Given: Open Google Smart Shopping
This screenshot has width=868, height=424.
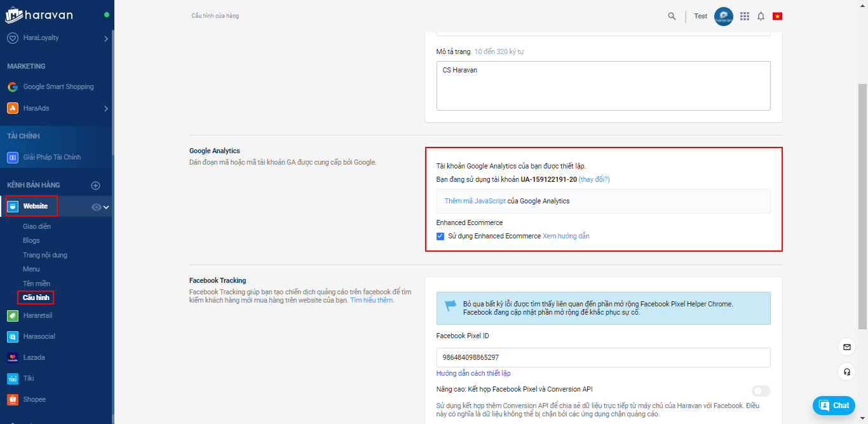Looking at the screenshot, I should [58, 87].
